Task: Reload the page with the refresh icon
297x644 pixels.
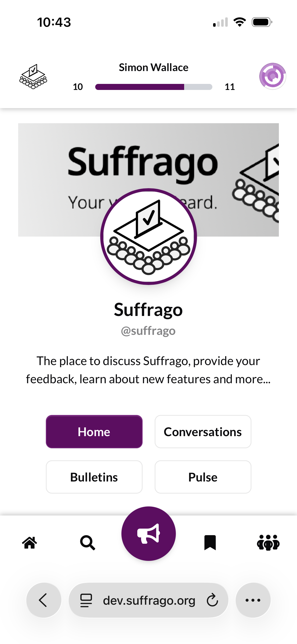Action: pos(212,600)
